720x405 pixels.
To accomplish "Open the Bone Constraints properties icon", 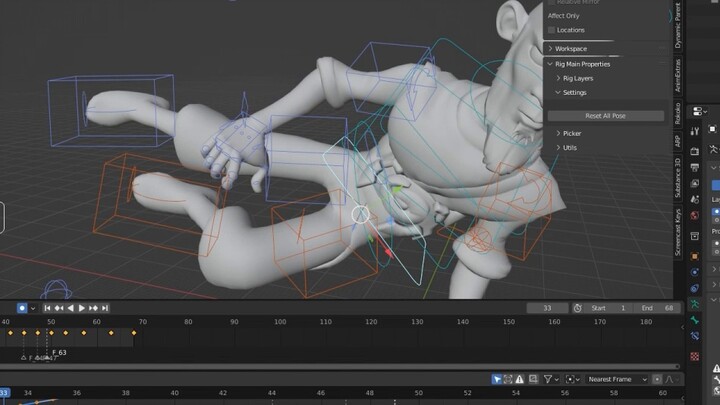I will pyautogui.click(x=695, y=336).
